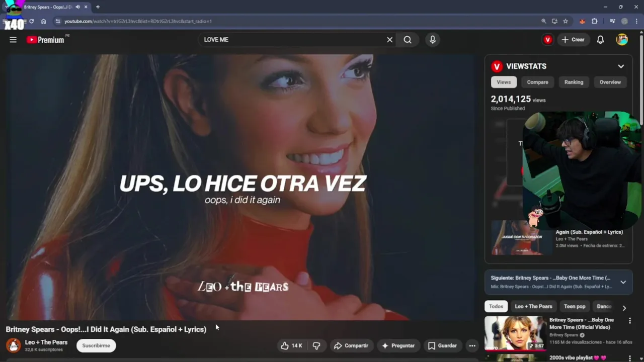Run search with magnifying glass button

[408, 40]
